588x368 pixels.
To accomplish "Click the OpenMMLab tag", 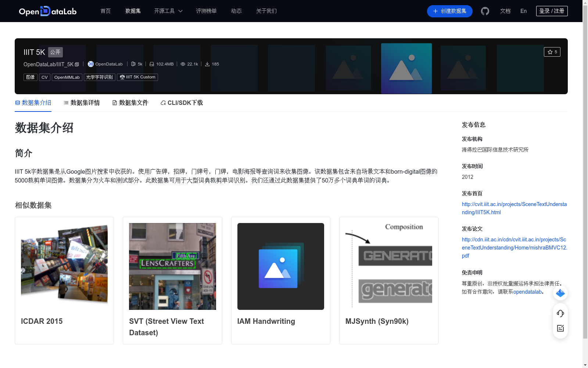I will point(67,77).
